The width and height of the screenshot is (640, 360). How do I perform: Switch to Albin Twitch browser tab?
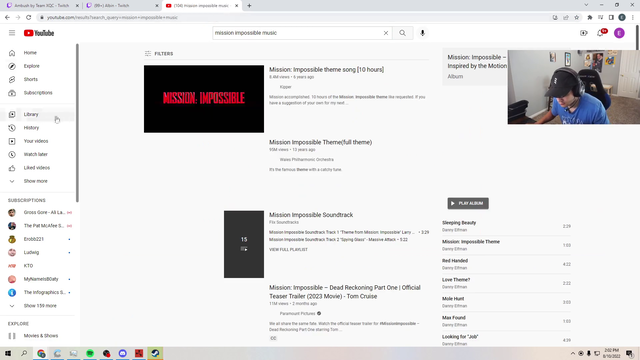(121, 6)
